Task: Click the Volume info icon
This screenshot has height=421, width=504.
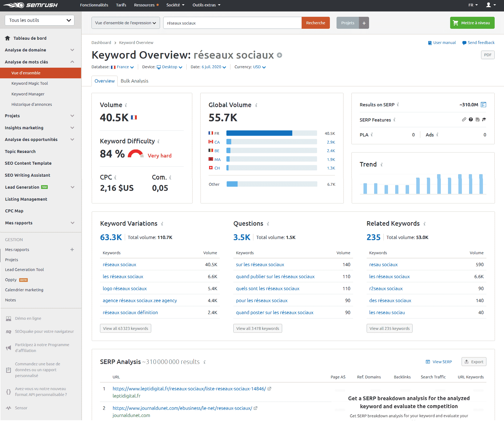Action: (x=126, y=105)
